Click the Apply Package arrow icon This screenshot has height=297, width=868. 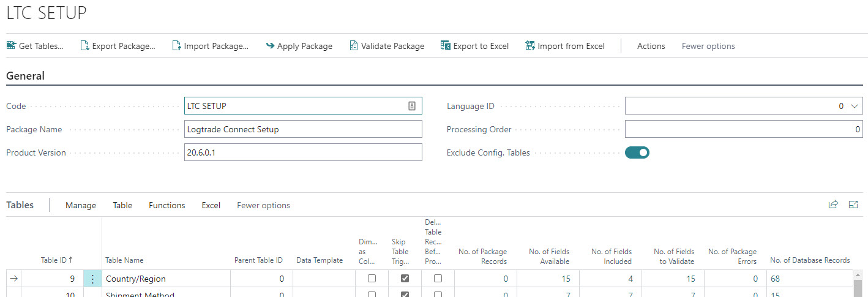270,46
